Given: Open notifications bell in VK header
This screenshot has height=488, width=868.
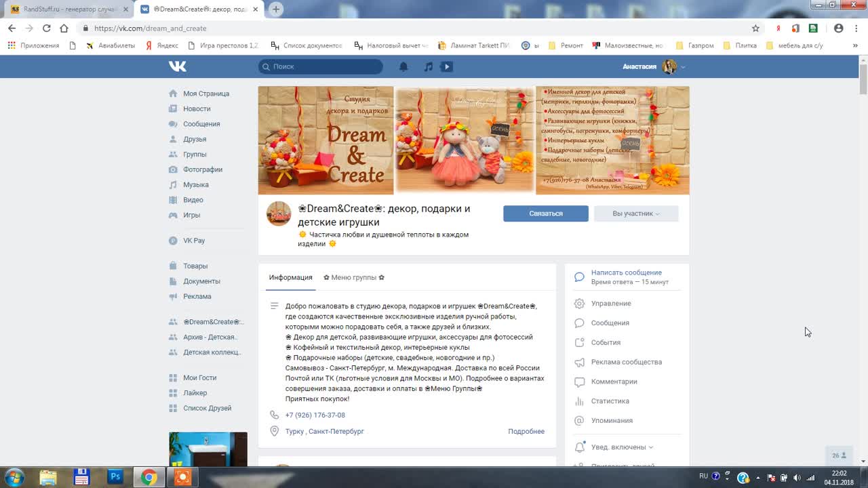Looking at the screenshot, I should pos(403,66).
